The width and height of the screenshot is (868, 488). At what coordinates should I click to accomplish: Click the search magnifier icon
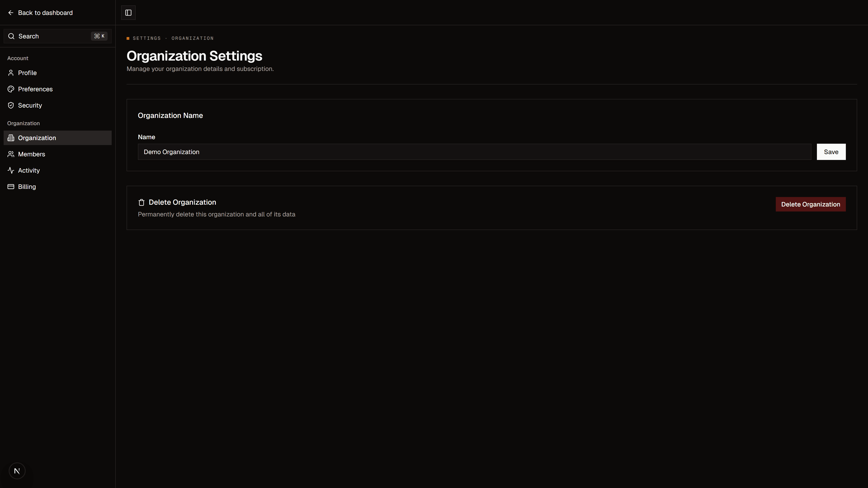(x=11, y=36)
